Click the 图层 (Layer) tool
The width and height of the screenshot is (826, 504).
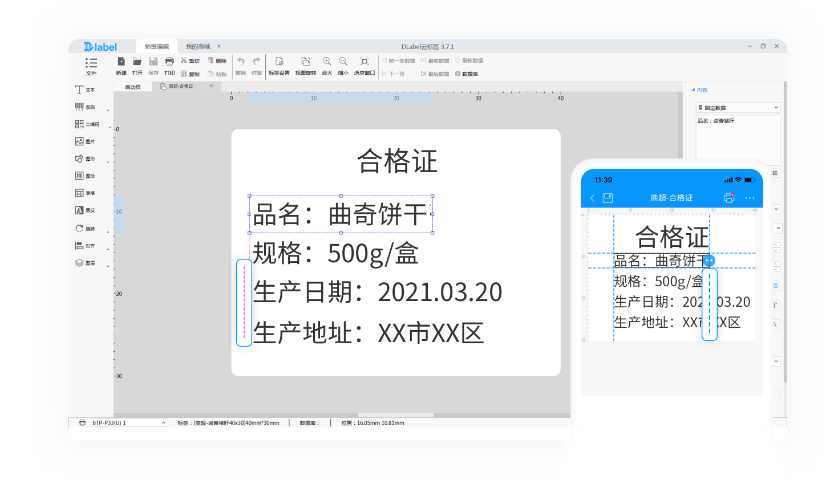click(85, 263)
